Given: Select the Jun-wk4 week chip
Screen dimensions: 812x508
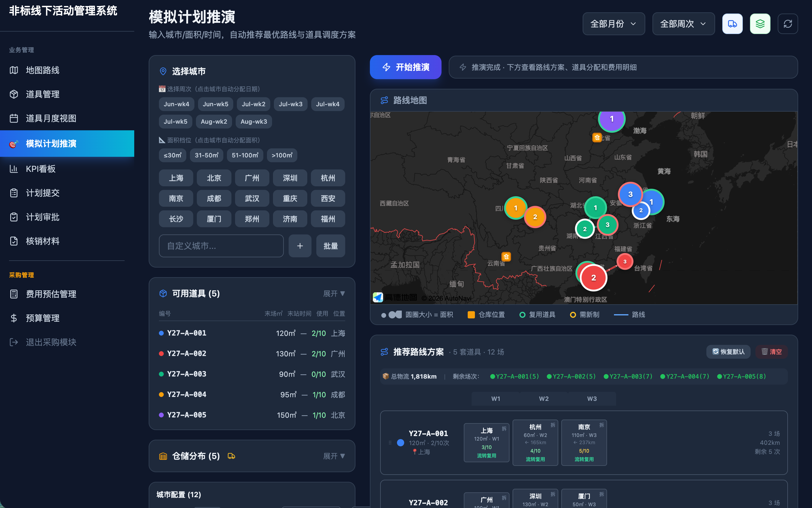Looking at the screenshot, I should point(176,104).
